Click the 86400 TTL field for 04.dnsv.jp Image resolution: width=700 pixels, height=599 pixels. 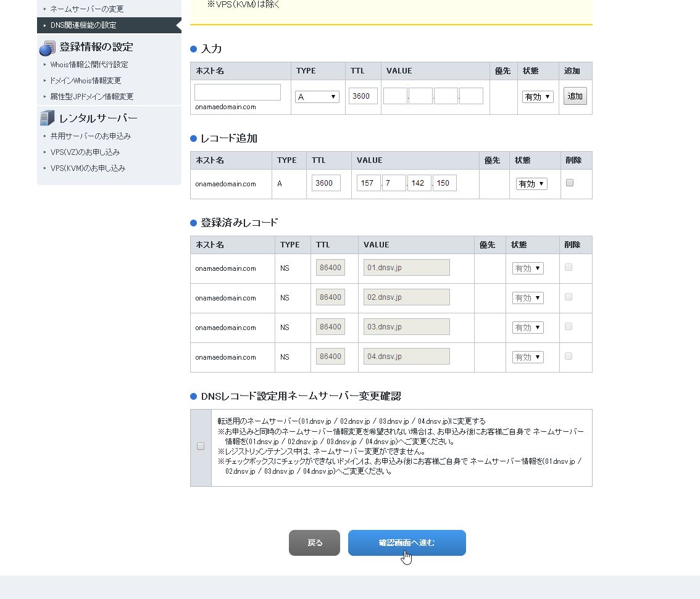330,357
